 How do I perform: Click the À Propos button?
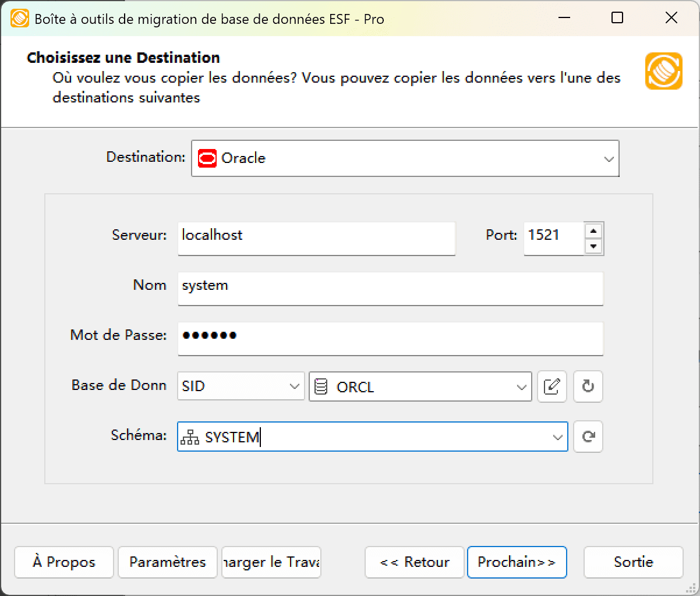tap(63, 562)
